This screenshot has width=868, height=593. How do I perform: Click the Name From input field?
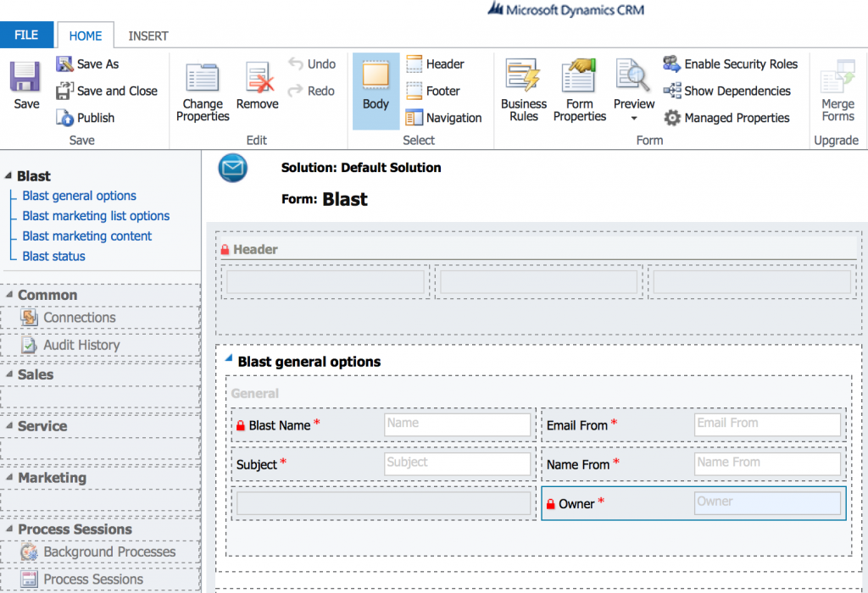point(767,463)
